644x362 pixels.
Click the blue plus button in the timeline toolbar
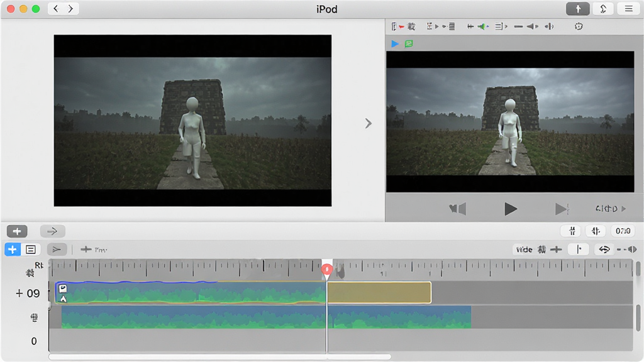[x=13, y=250]
